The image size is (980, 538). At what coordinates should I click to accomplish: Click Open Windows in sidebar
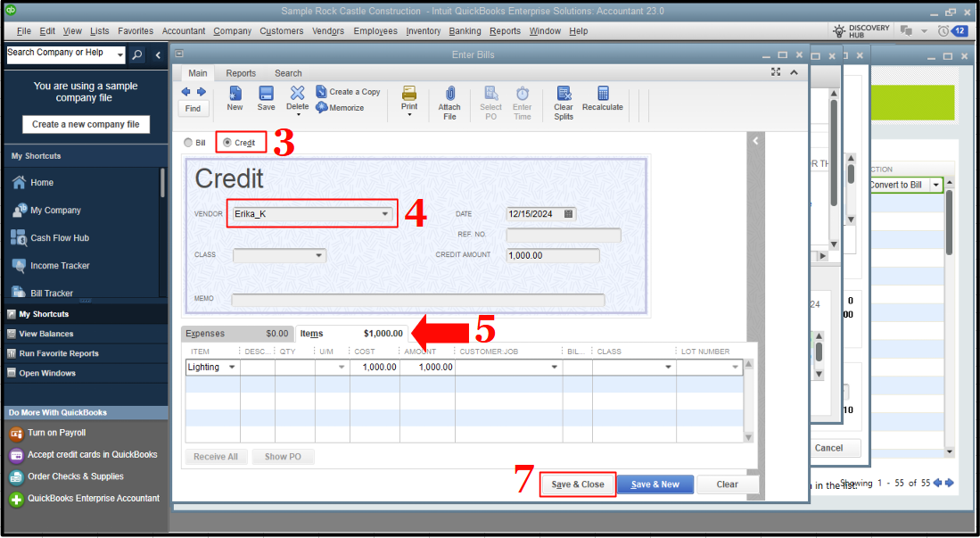point(47,374)
